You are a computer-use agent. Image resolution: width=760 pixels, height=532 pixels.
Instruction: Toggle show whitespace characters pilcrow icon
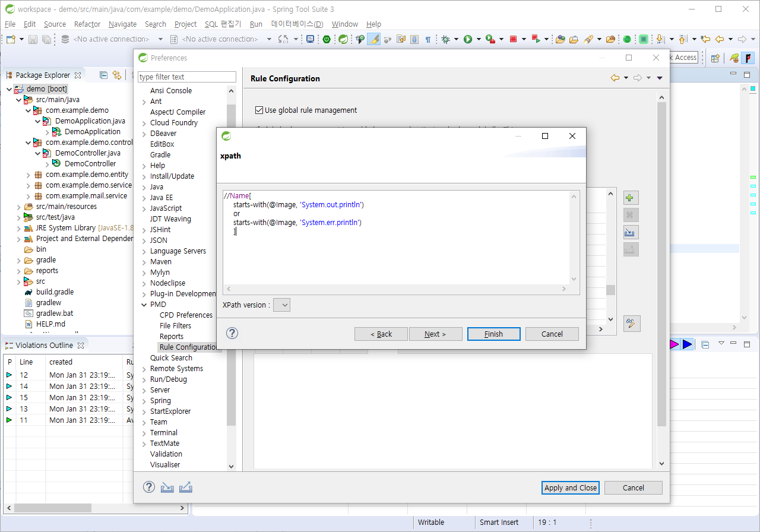coord(427,39)
